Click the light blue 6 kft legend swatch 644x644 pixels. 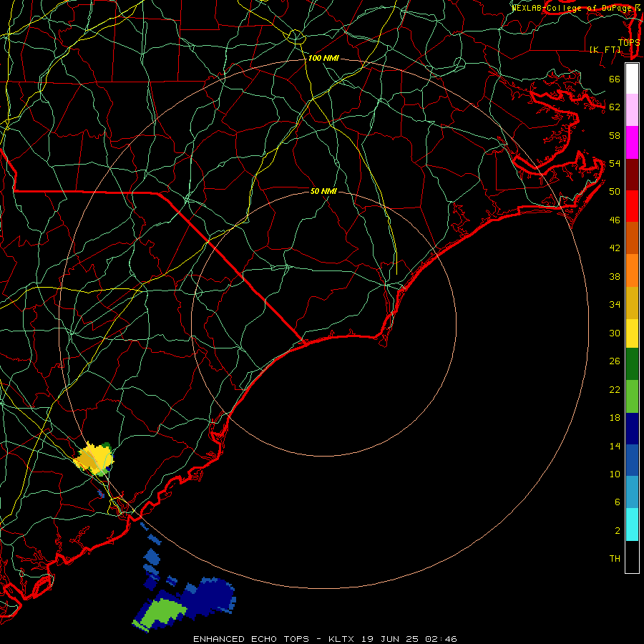pyautogui.click(x=632, y=492)
